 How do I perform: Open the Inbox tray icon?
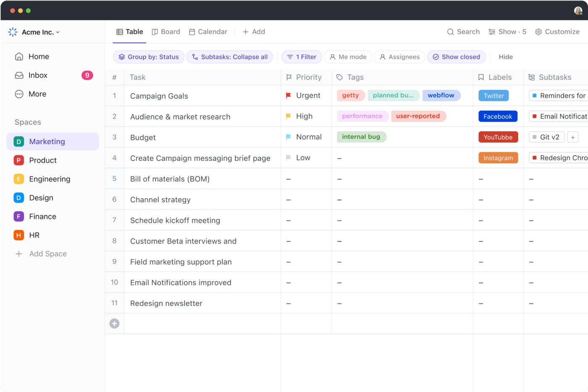tap(19, 76)
